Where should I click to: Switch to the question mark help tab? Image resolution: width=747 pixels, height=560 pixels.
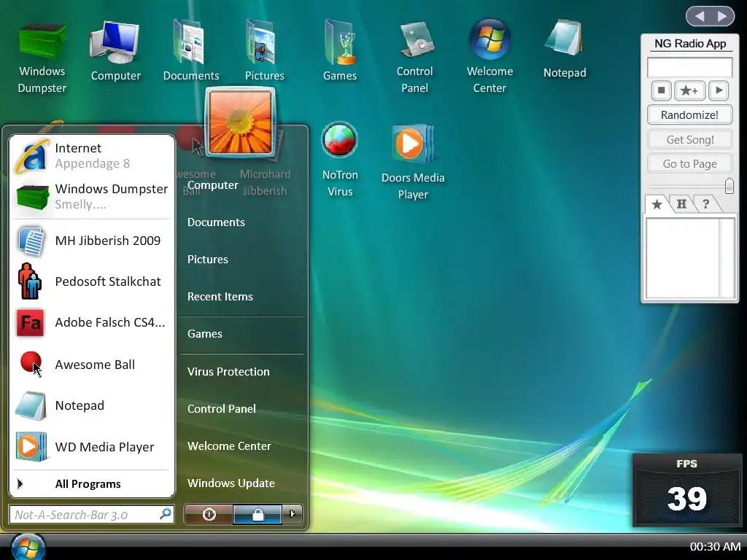705,204
